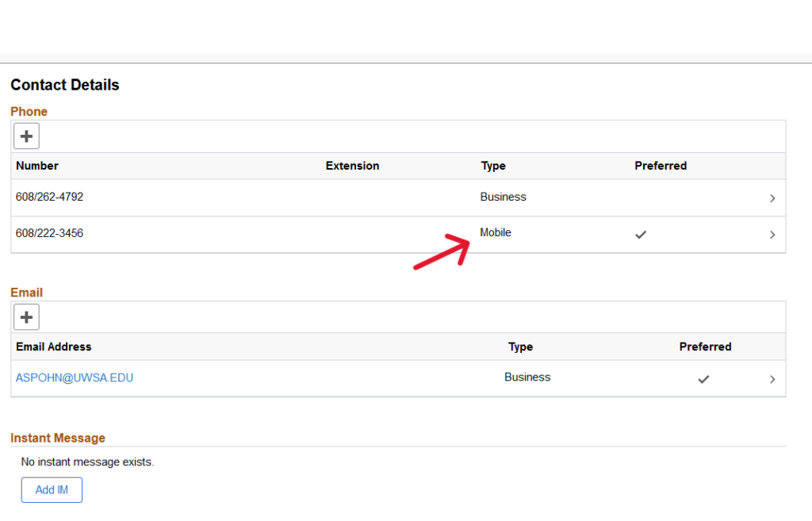Click the Instant Message section heading
Image resolution: width=812 pixels, height=521 pixels.
pyautogui.click(x=58, y=438)
